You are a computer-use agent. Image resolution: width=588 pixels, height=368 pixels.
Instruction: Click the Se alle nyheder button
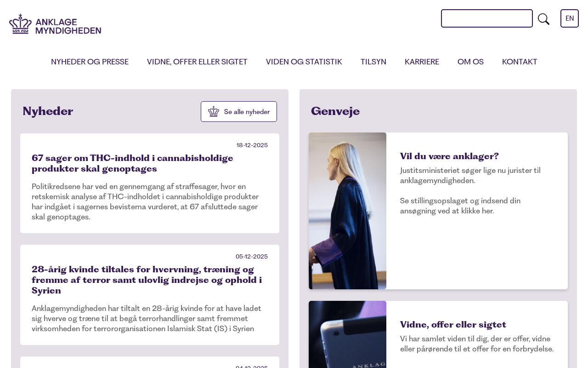point(239,111)
